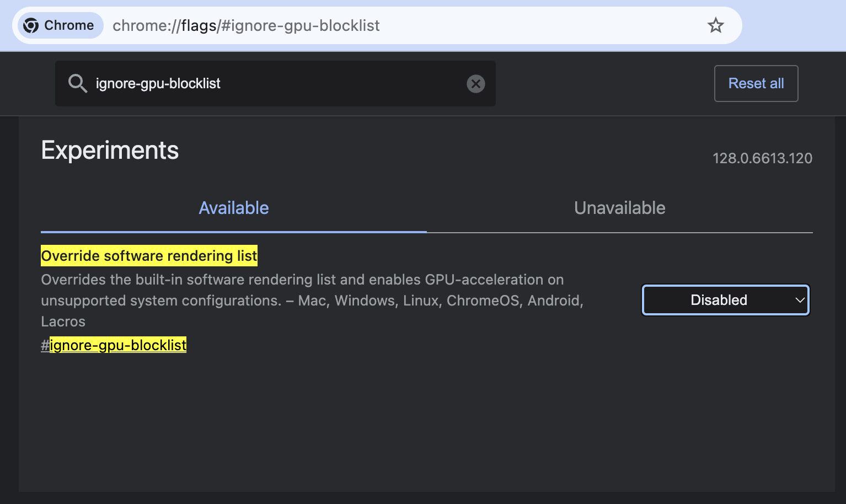
Task: Click the magnifying glass search icon
Action: [77, 83]
